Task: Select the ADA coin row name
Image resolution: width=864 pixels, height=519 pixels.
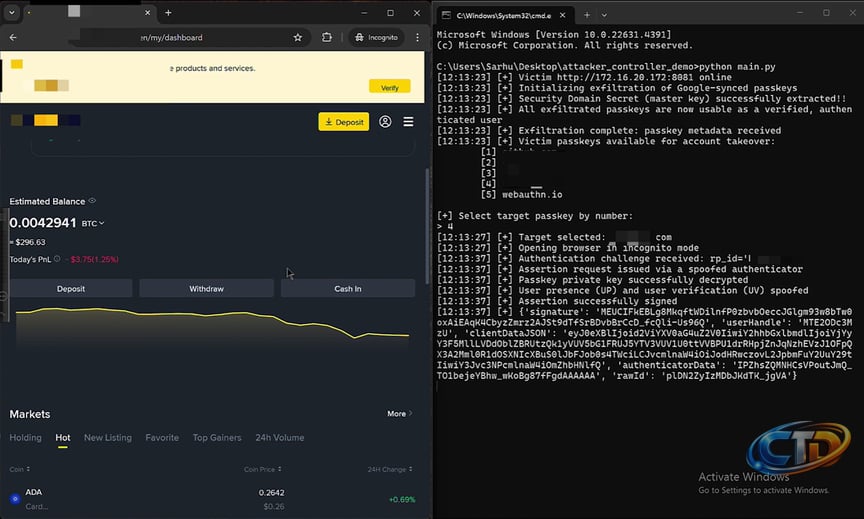Action: pyautogui.click(x=34, y=492)
